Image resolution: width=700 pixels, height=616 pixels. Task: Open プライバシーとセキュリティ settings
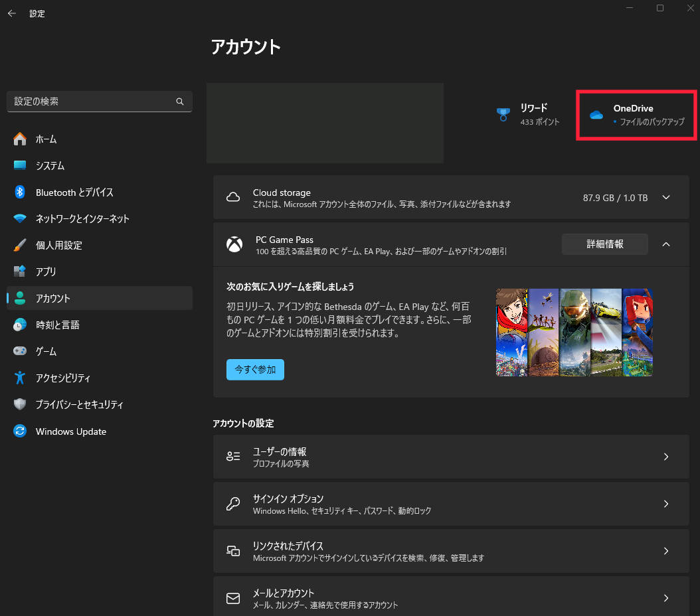pos(100,404)
